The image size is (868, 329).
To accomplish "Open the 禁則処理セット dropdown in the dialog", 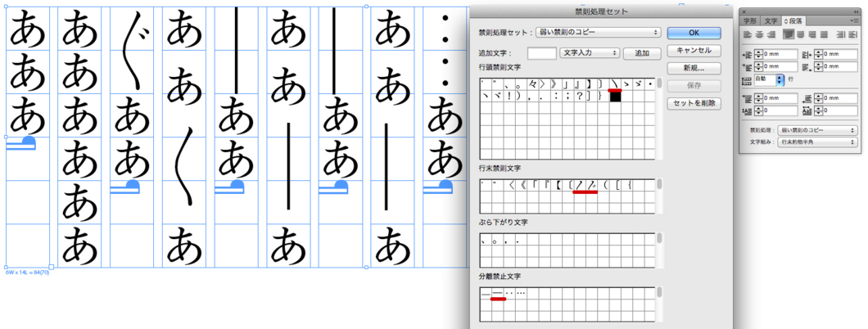I will click(599, 33).
